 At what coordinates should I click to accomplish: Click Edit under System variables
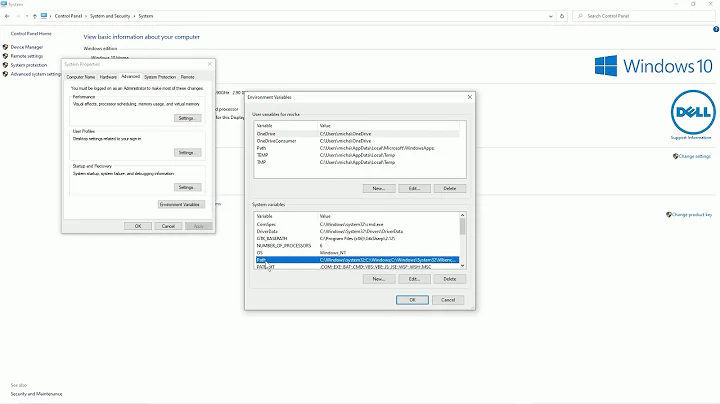pyautogui.click(x=414, y=279)
